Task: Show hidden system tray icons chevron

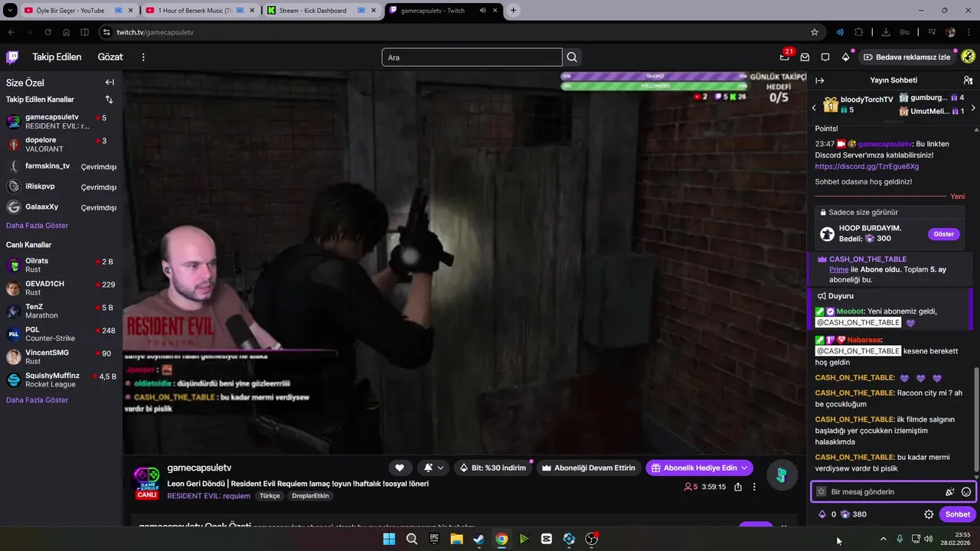Action: pyautogui.click(x=883, y=539)
